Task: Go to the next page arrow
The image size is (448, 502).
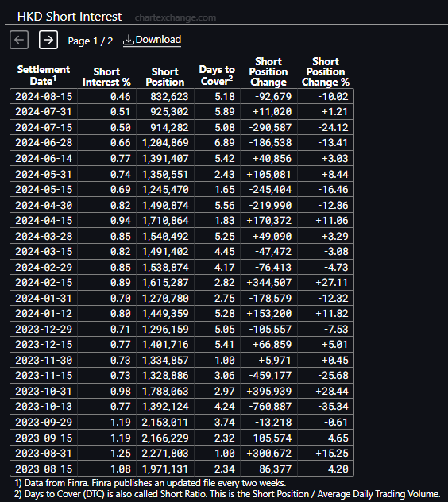Action: [48, 40]
